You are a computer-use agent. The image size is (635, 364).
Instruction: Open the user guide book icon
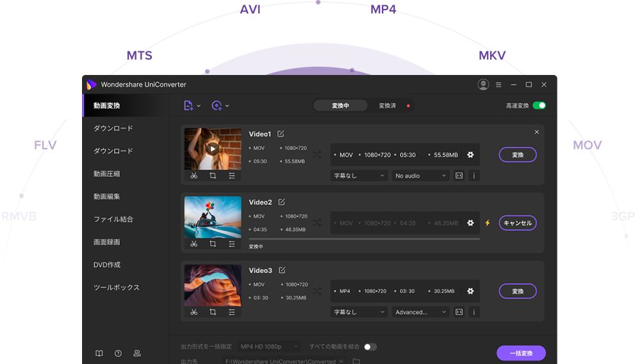point(99,353)
